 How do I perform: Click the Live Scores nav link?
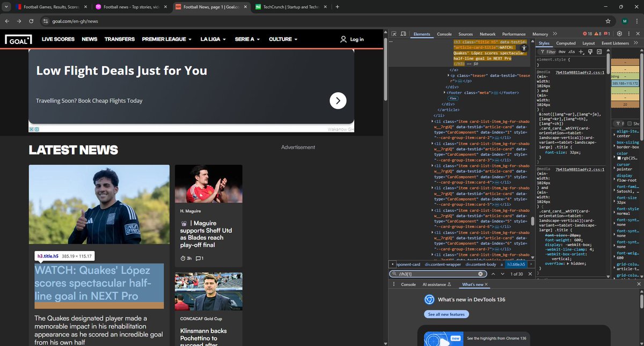58,39
